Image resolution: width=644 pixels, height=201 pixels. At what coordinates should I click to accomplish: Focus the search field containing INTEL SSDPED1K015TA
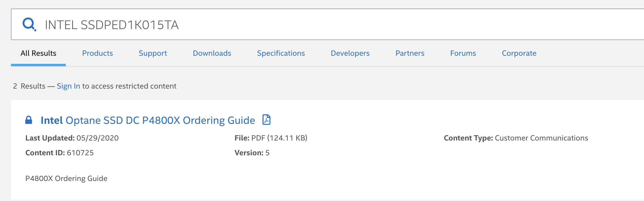327,25
